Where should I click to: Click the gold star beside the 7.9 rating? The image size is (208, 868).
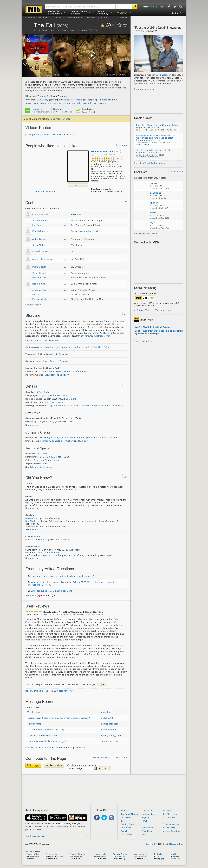point(103,25)
